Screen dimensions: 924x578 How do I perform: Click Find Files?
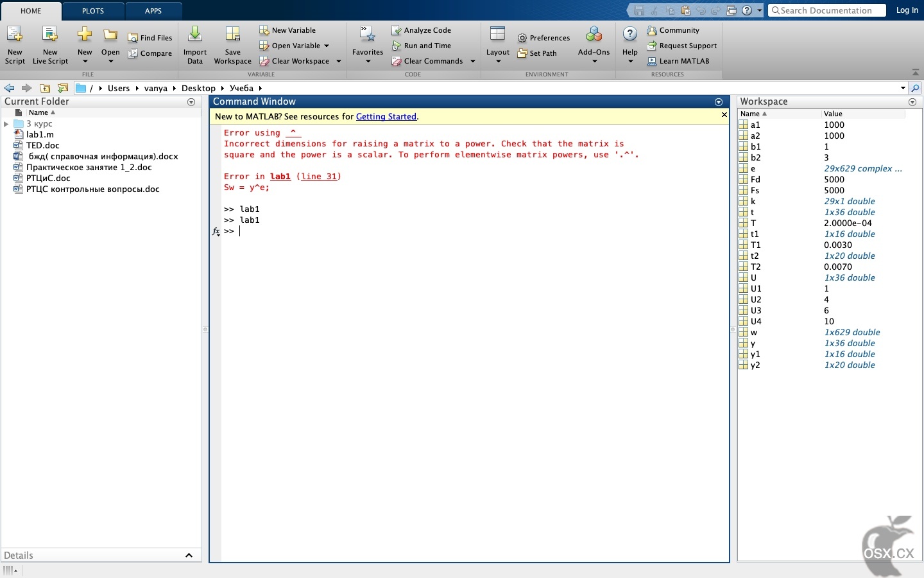pyautogui.click(x=150, y=38)
